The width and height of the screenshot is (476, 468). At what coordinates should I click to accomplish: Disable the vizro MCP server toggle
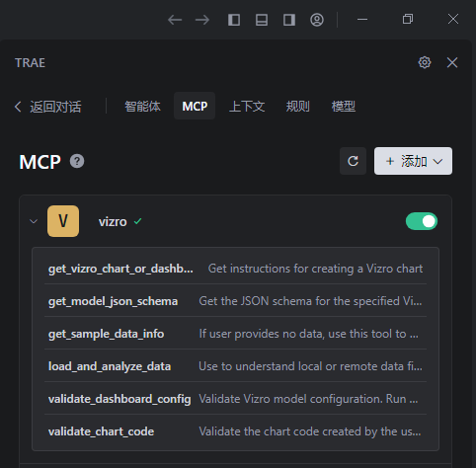coord(422,221)
